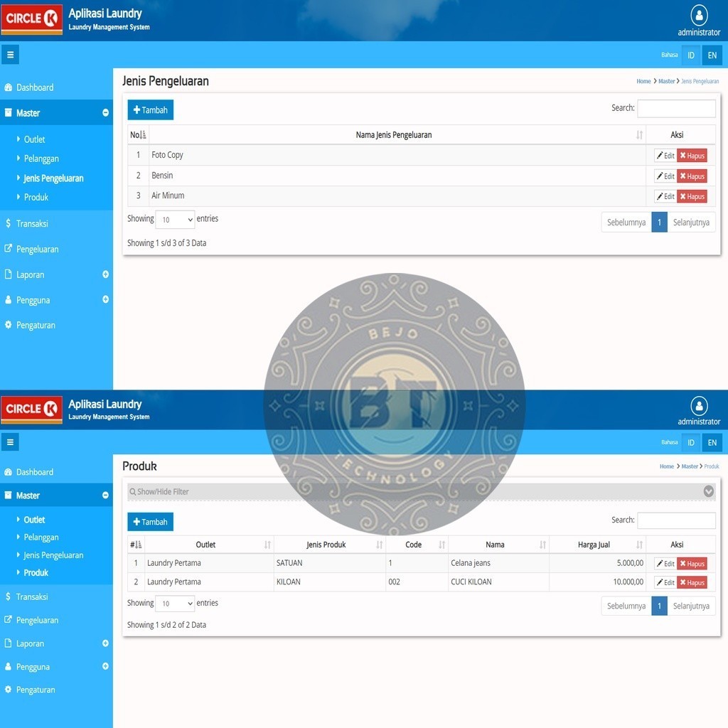This screenshot has width=728, height=728.
Task: Click Selanjutnya pagination on Produk page
Action: point(691,606)
